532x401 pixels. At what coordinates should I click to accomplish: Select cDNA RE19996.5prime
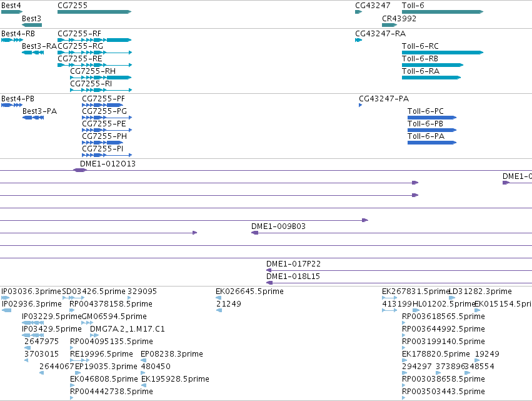point(80,360)
